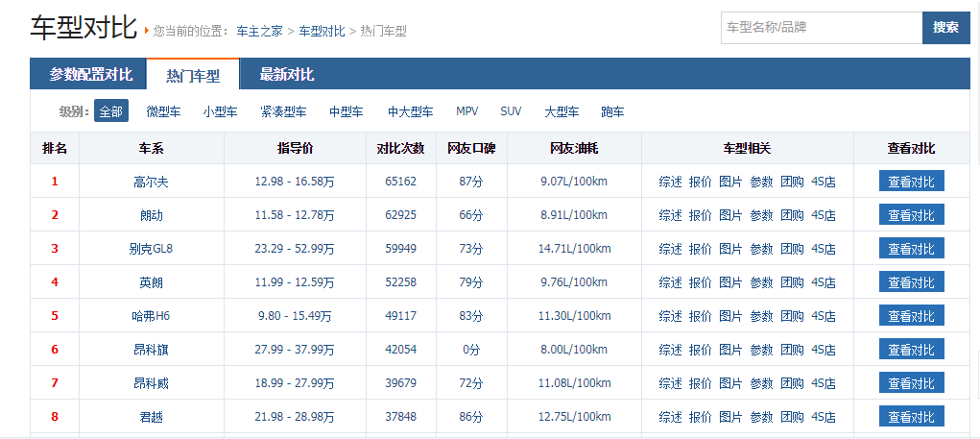Screen dimensions: 980x439
Task: Open 团购 link in 昂科旗 row
Action: click(x=792, y=350)
